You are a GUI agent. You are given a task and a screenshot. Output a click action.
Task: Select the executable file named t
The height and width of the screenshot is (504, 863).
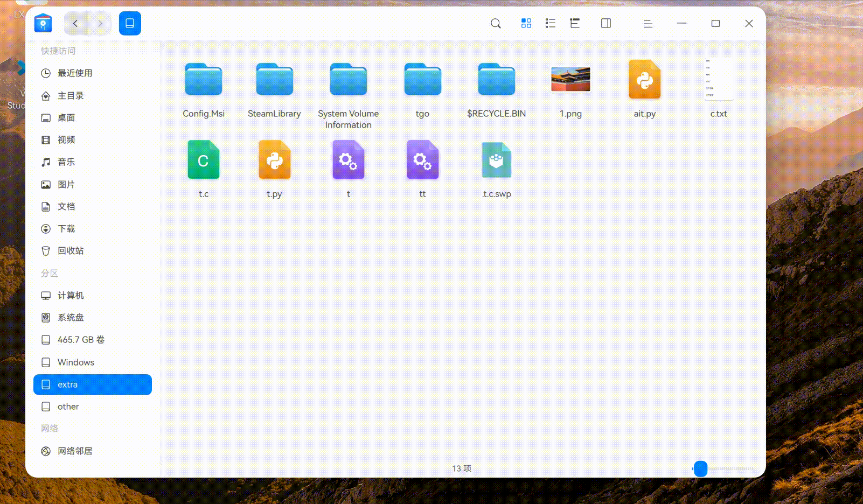(x=349, y=159)
